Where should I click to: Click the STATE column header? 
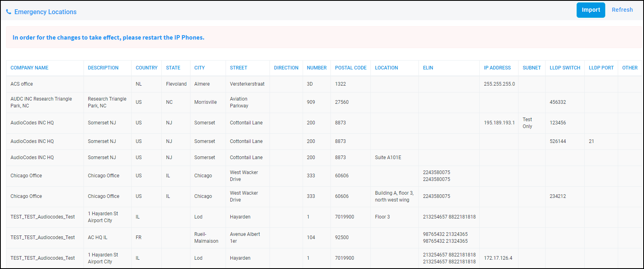pyautogui.click(x=173, y=68)
